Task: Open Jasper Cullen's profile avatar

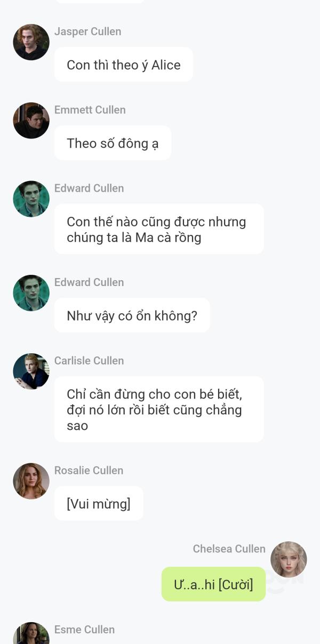Action: [31, 42]
